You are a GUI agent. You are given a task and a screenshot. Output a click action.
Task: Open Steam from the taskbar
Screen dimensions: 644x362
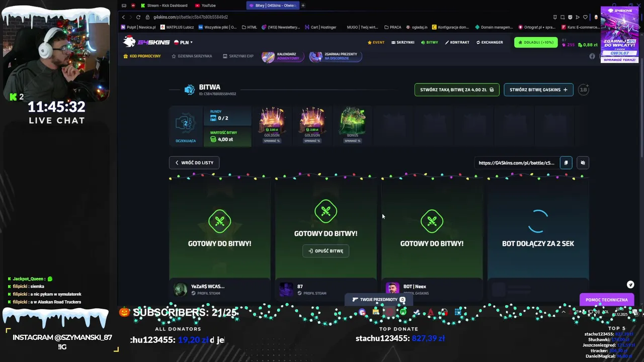tap(417, 312)
